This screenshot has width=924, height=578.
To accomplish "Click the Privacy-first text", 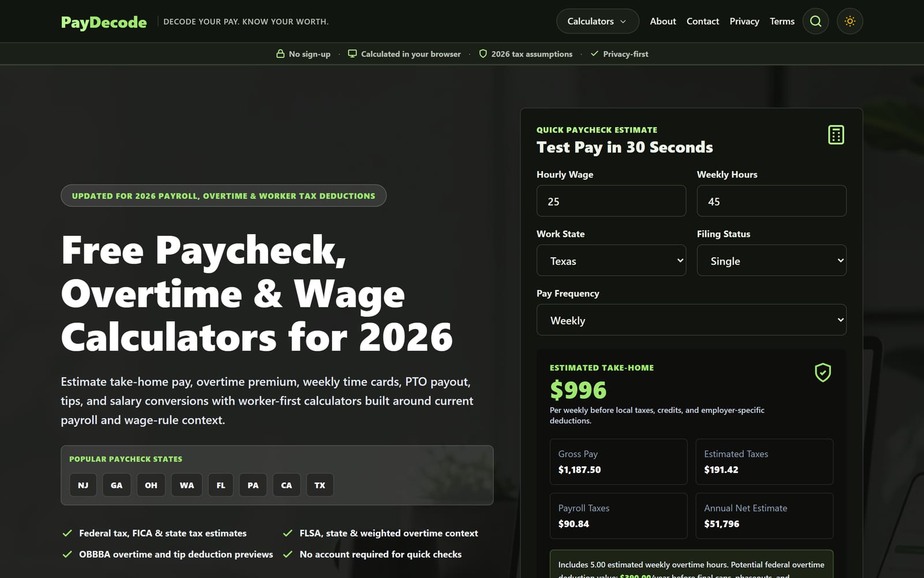I will pyautogui.click(x=625, y=54).
